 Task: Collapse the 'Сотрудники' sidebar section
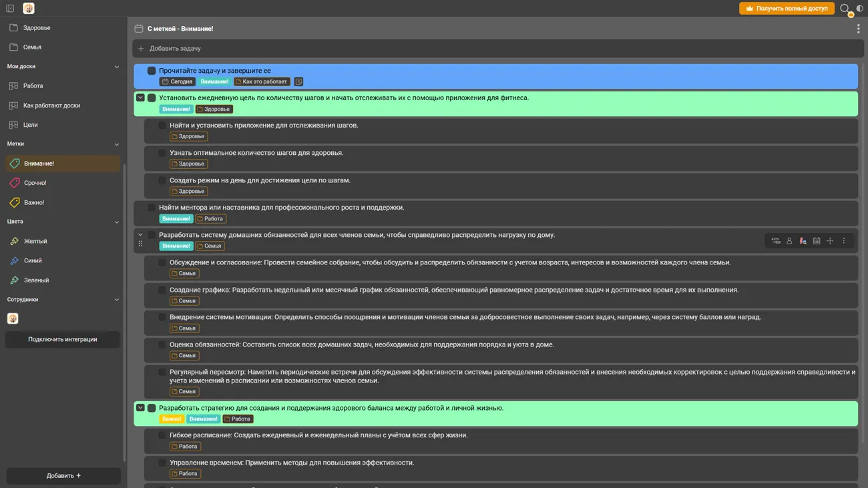(x=117, y=300)
